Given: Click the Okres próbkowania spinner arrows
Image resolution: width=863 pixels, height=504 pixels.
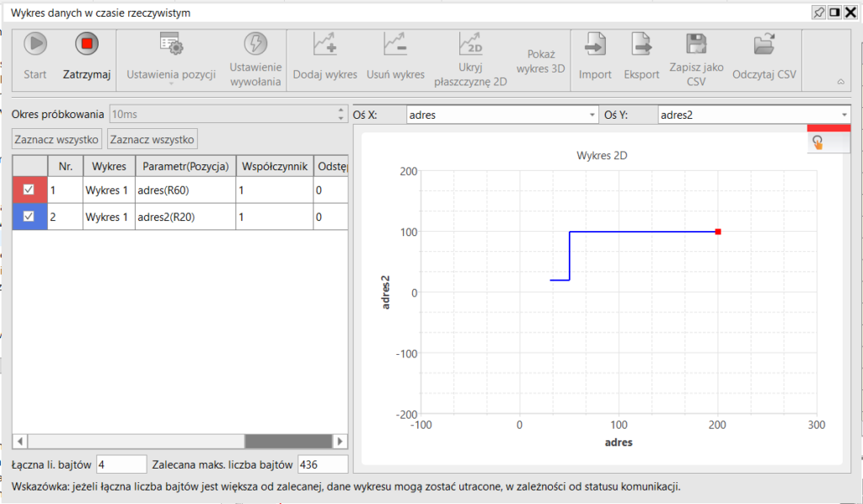Looking at the screenshot, I should tap(340, 114).
